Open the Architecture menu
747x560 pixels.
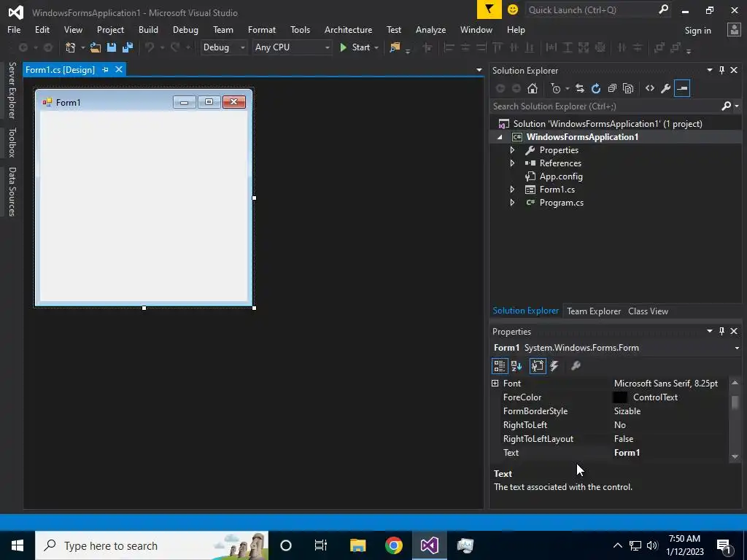click(x=348, y=29)
